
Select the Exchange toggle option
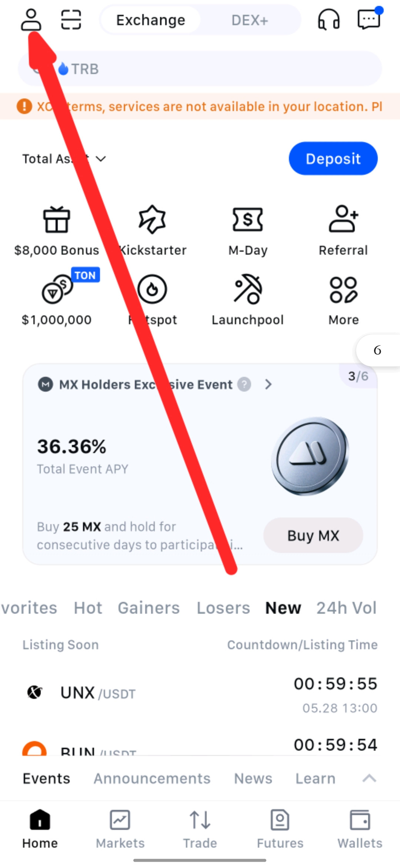pos(151,20)
